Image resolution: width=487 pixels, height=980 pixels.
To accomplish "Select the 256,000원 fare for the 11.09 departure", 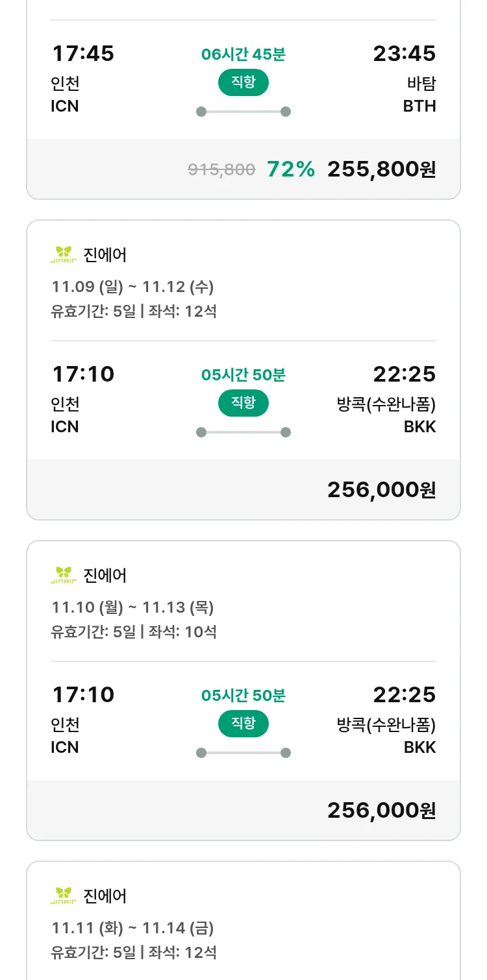I will click(x=381, y=490).
